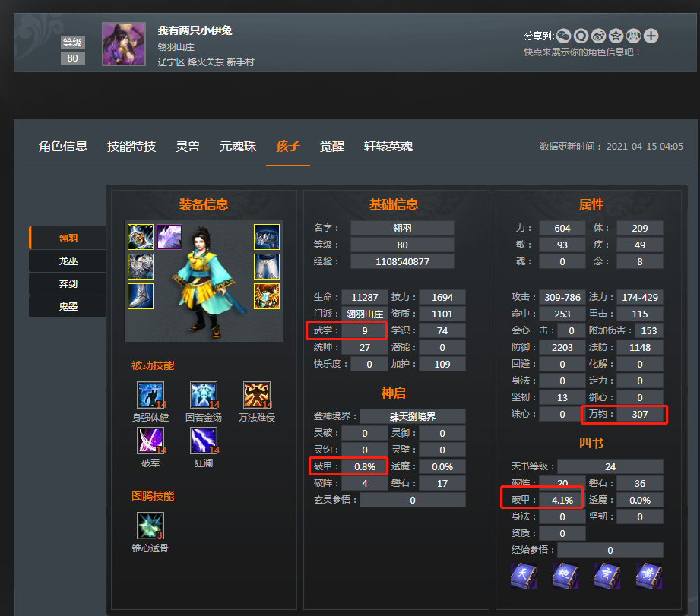700x616 pixels.
Task: Share to Sina Weibo icon
Action: 598,36
